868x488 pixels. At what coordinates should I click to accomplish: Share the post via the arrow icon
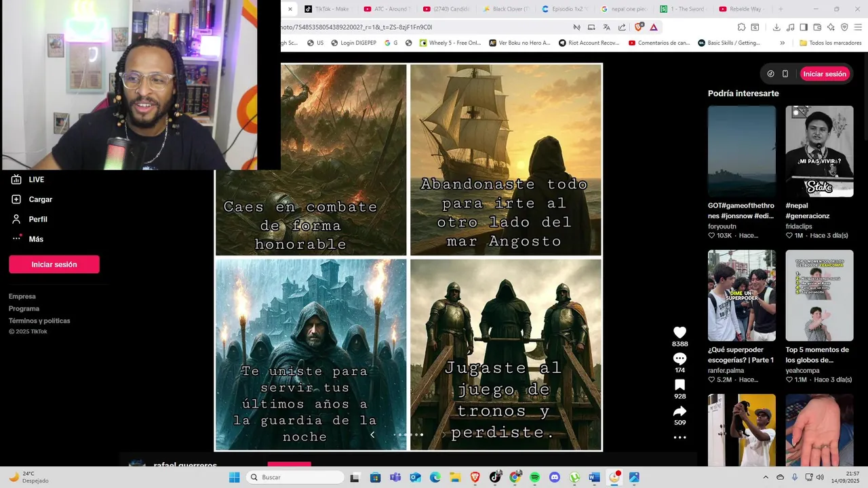pyautogui.click(x=679, y=411)
